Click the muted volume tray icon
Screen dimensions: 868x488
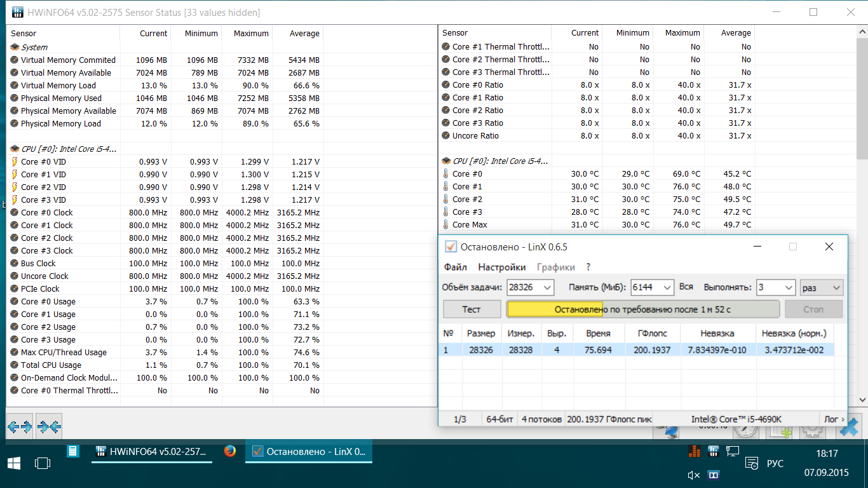pyautogui.click(x=694, y=475)
